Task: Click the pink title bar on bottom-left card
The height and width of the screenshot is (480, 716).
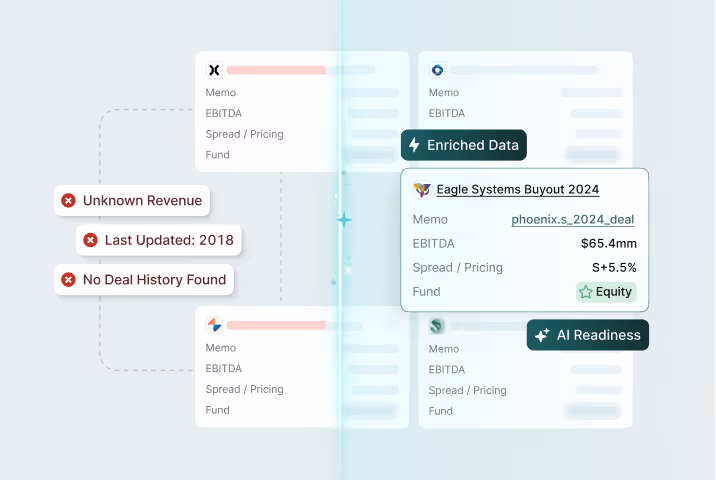Action: coord(276,325)
